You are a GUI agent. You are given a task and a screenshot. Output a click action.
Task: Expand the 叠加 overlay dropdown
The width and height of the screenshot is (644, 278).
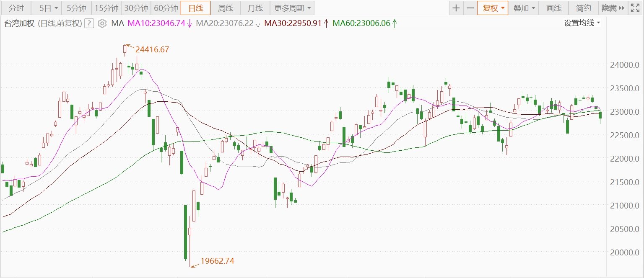coord(524,8)
